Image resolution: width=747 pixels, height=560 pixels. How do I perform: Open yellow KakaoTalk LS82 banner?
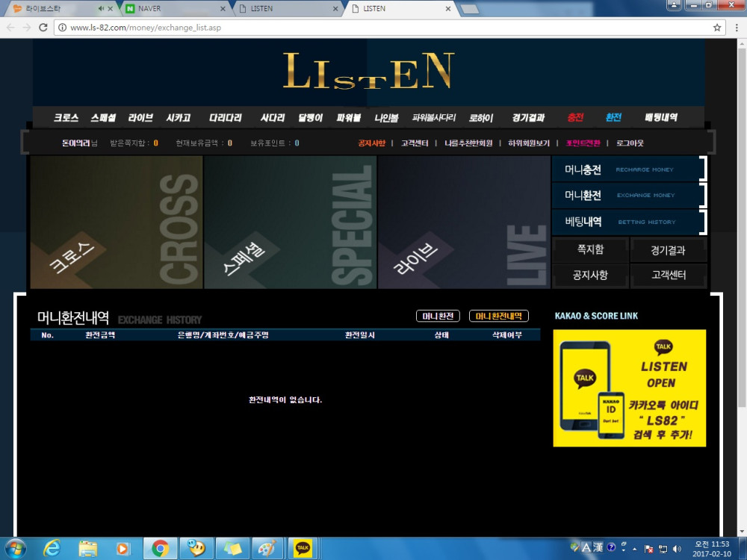coord(629,388)
